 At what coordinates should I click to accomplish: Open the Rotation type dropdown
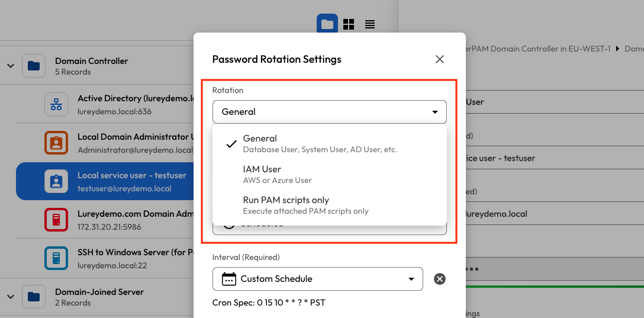[x=329, y=112]
